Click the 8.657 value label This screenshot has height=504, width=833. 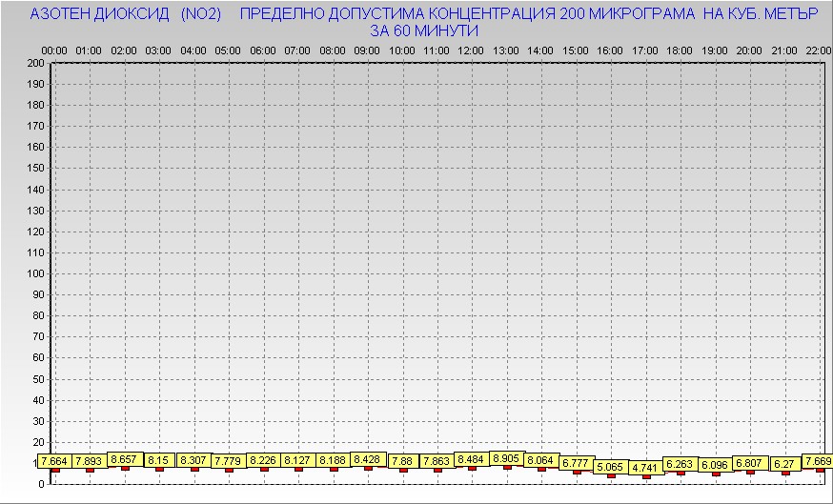[x=124, y=459]
